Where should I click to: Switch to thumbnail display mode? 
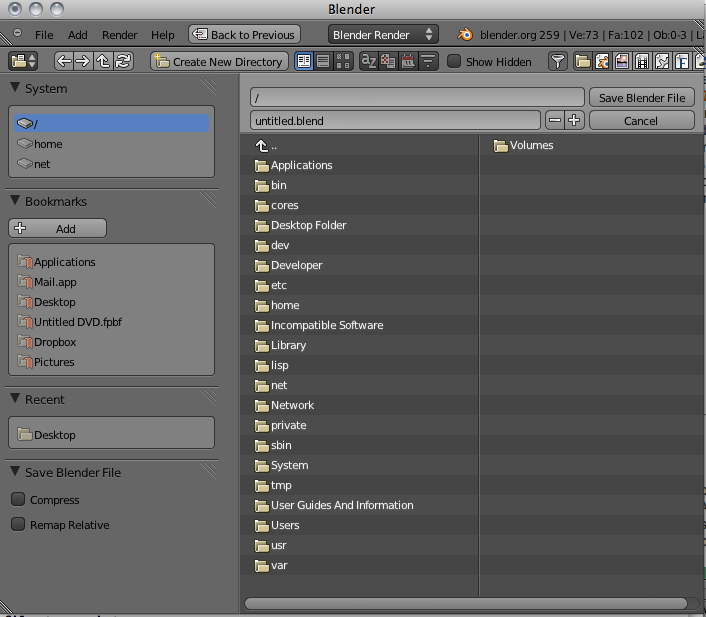[x=343, y=61]
